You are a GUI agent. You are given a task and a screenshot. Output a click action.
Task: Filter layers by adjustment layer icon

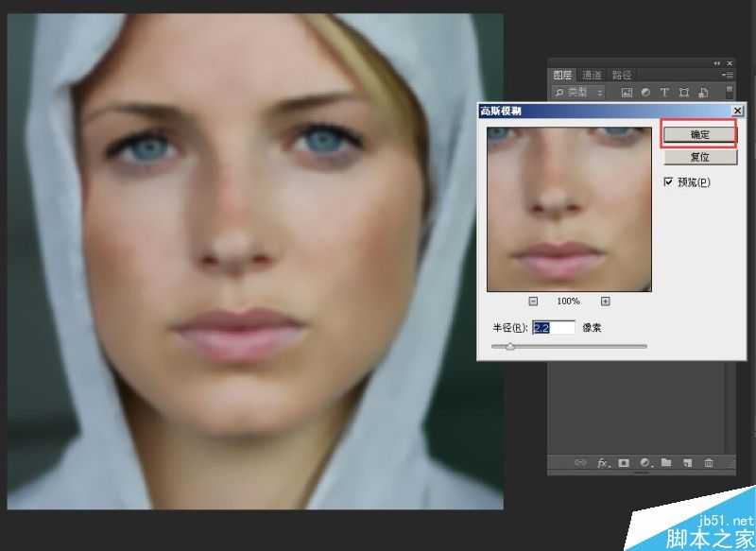[645, 93]
